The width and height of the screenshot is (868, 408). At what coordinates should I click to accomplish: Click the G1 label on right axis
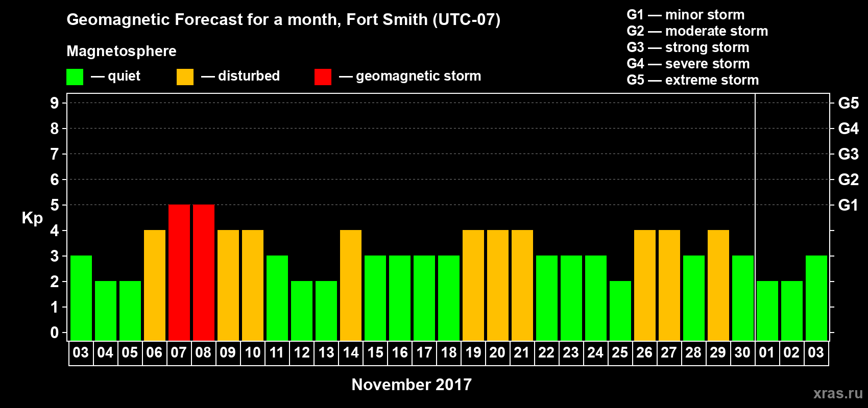tap(849, 205)
